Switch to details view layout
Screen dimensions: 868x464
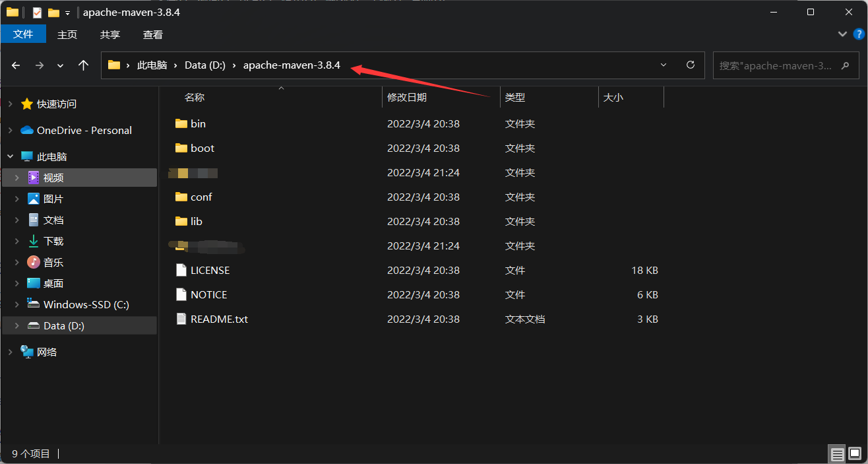(x=837, y=454)
